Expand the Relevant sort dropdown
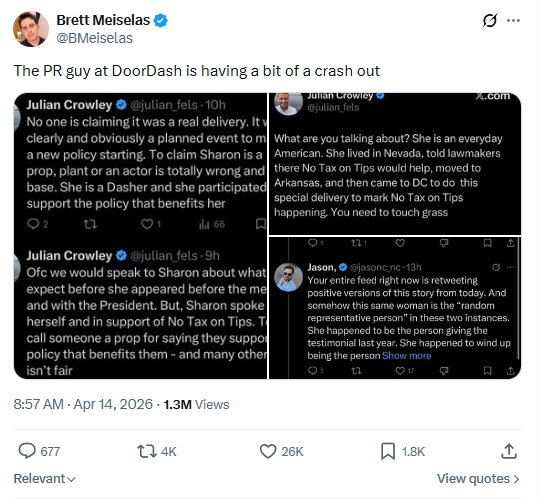The image size is (540, 499). point(44,479)
